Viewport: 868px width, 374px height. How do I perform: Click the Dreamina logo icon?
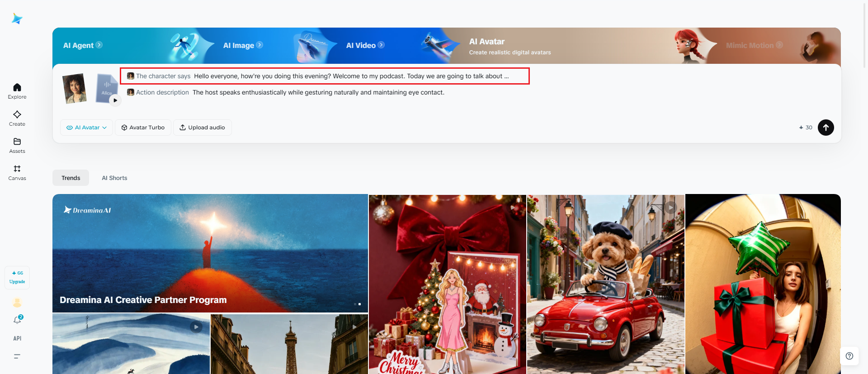tap(17, 19)
